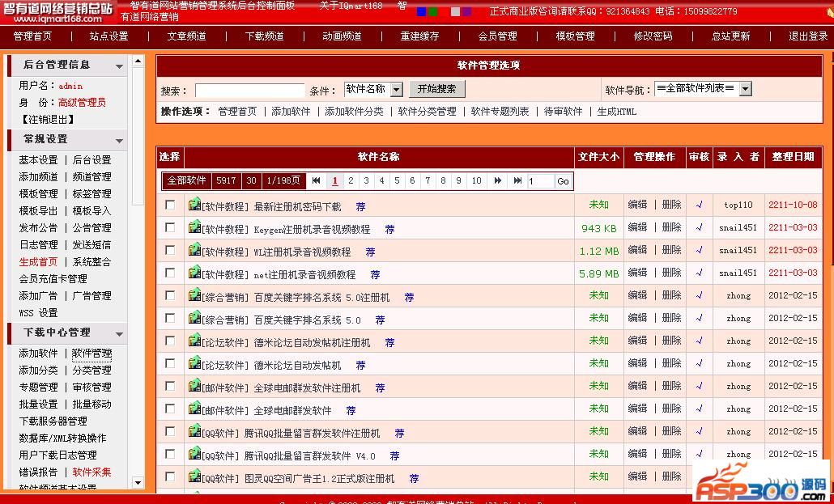
Task: Click the file icon beside 最新注册机密码下载
Action: click(x=194, y=204)
